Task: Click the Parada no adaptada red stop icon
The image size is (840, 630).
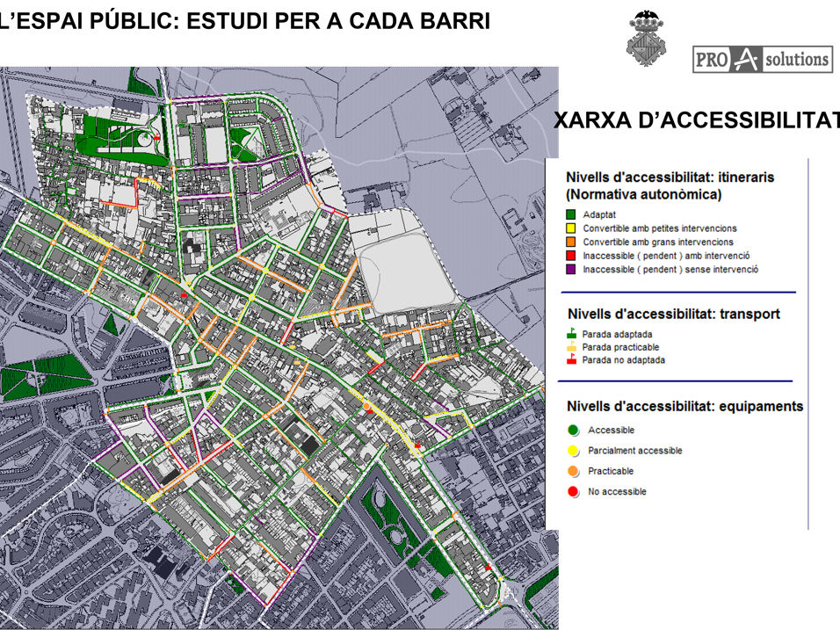Action: [569, 359]
